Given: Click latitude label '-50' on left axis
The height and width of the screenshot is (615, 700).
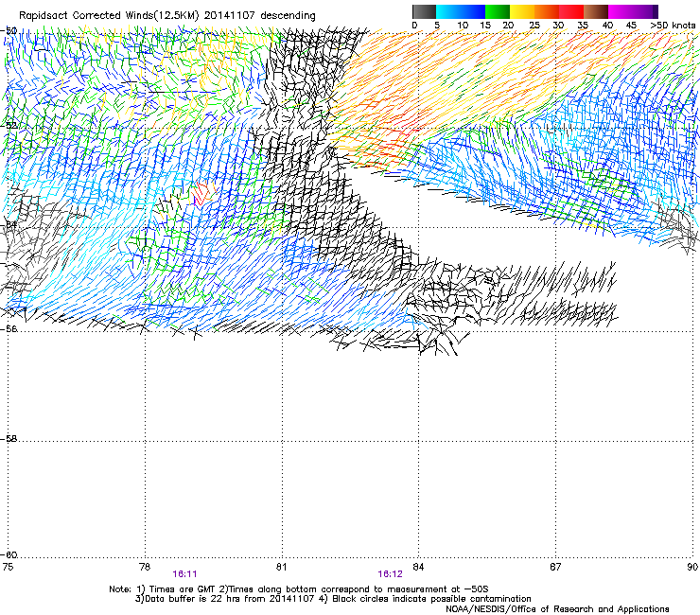Looking at the screenshot, I should [9, 31].
